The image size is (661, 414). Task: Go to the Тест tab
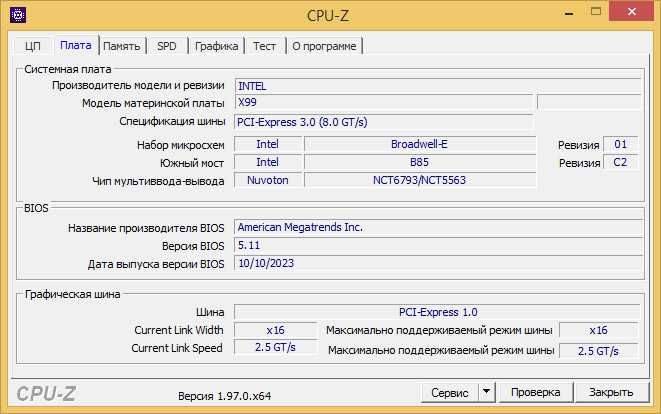tap(264, 46)
